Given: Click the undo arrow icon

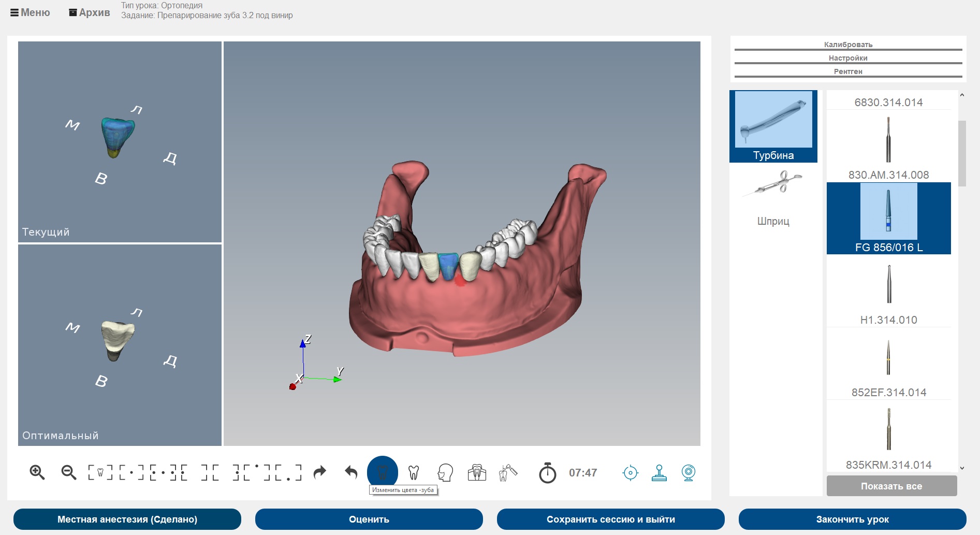Looking at the screenshot, I should pos(351,472).
